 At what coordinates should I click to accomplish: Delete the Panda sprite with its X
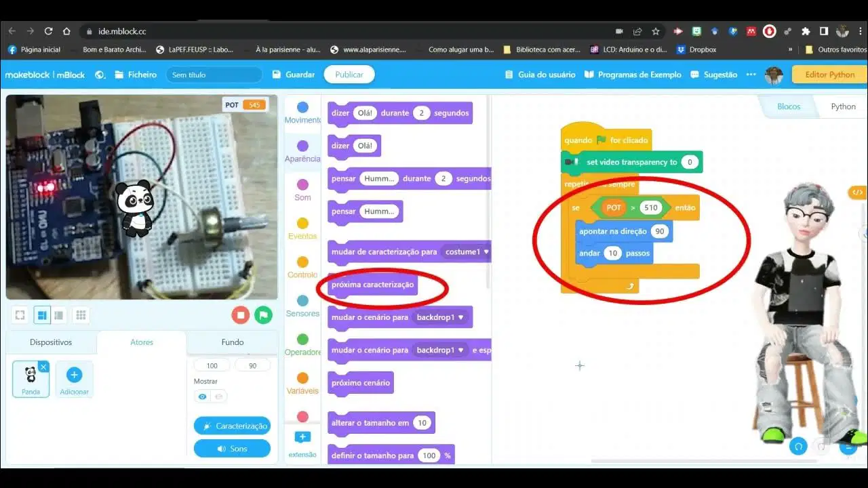43,367
